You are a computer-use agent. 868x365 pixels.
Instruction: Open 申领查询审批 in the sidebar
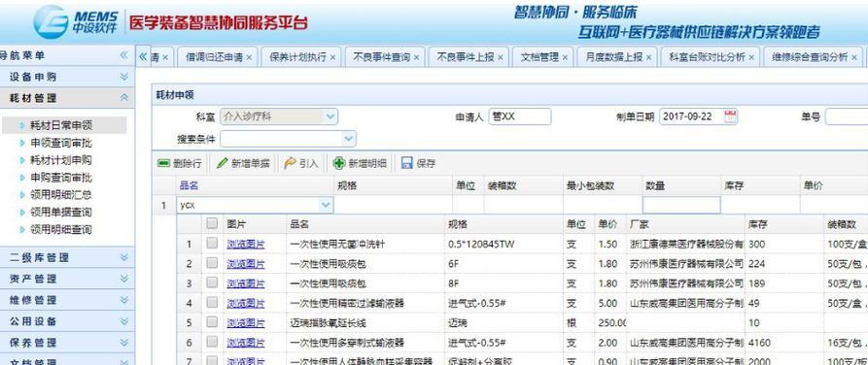(x=61, y=143)
